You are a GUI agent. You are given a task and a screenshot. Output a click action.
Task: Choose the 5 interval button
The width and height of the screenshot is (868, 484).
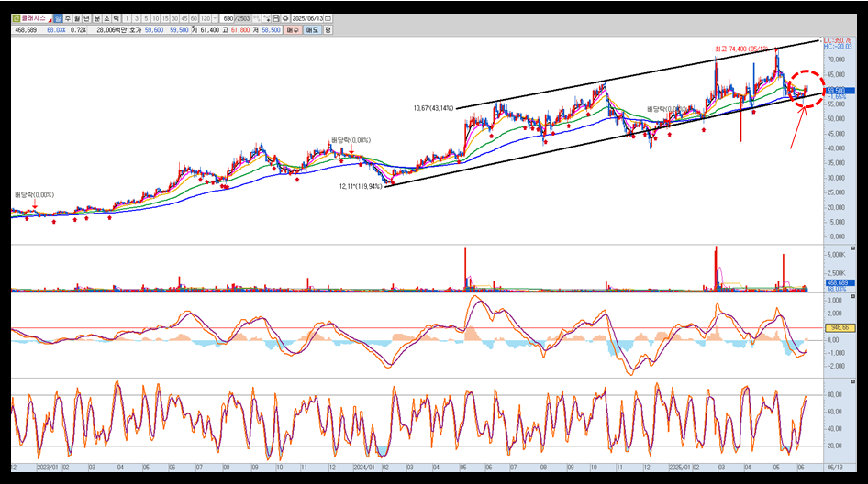click(146, 19)
